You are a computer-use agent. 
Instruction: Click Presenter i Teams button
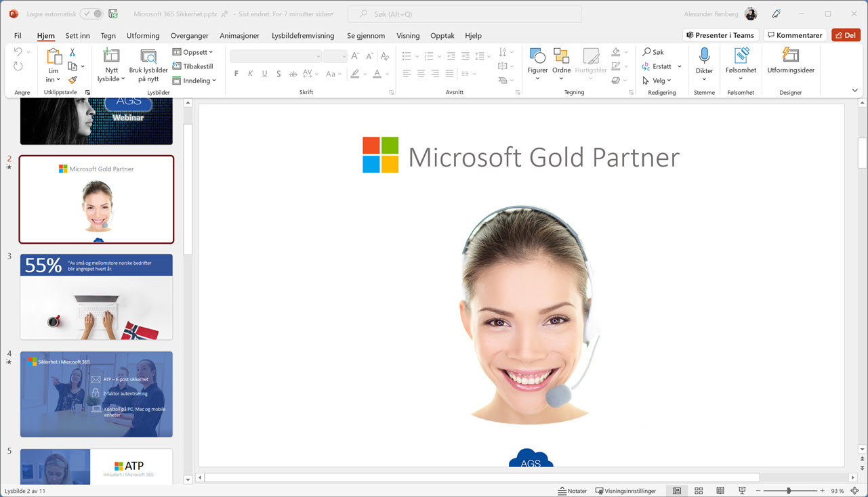(720, 35)
